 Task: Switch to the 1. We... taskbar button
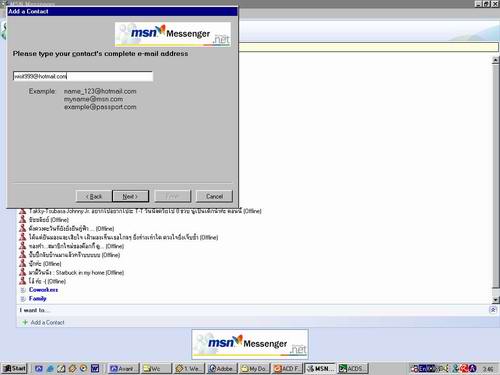[x=189, y=369]
